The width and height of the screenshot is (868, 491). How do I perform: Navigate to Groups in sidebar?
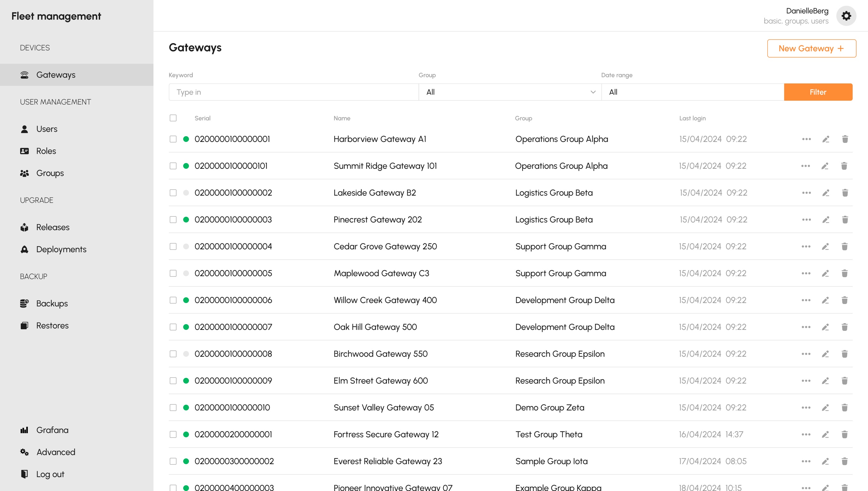coord(50,173)
